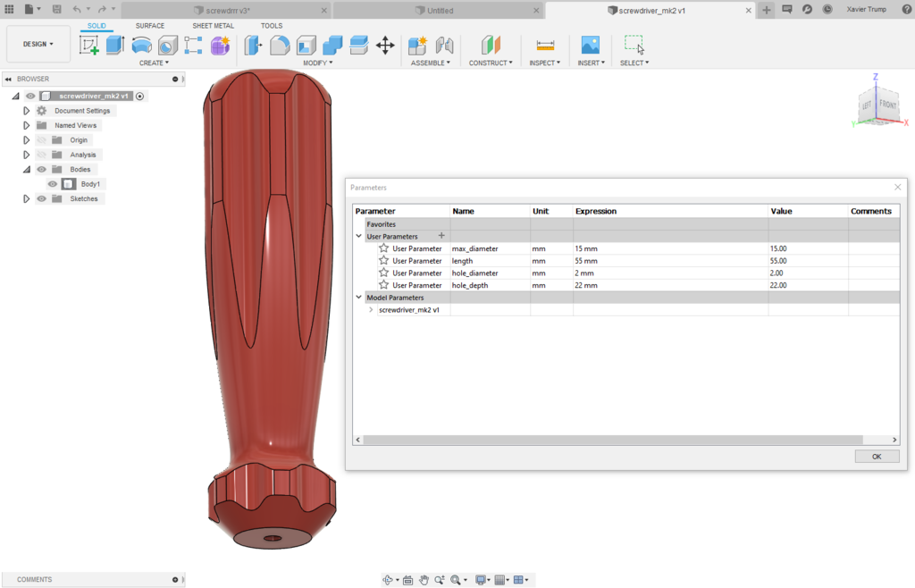Click OK in the Parameters dialog
This screenshot has width=915, height=588.
click(x=877, y=457)
